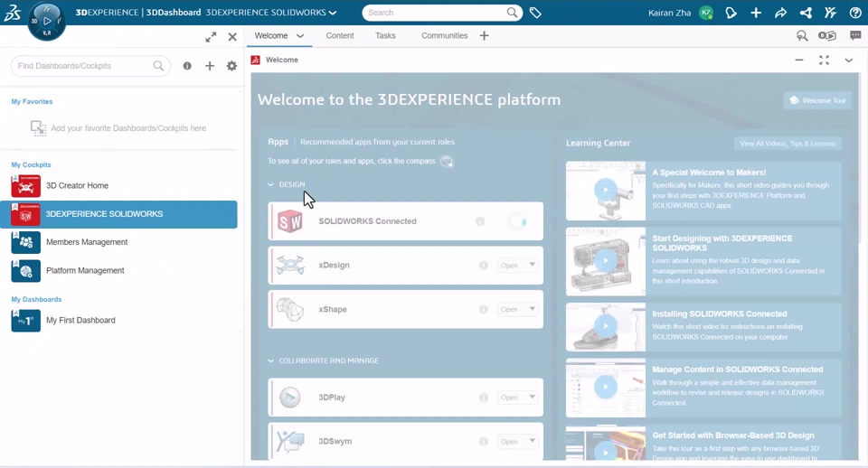Open the user search icon near tabs
The height and width of the screenshot is (468, 868).
tap(802, 36)
